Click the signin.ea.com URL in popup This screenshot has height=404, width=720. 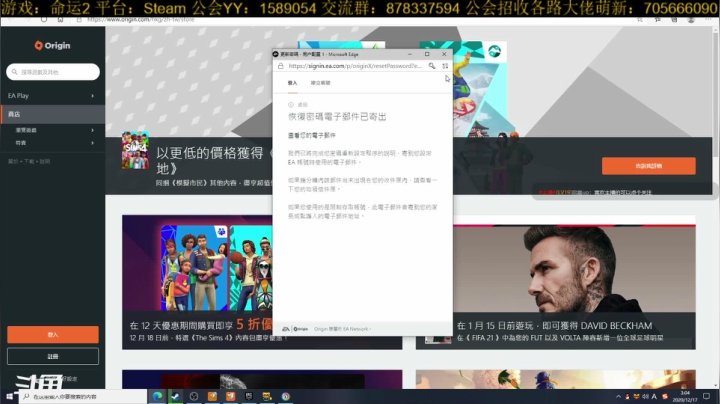(x=354, y=66)
